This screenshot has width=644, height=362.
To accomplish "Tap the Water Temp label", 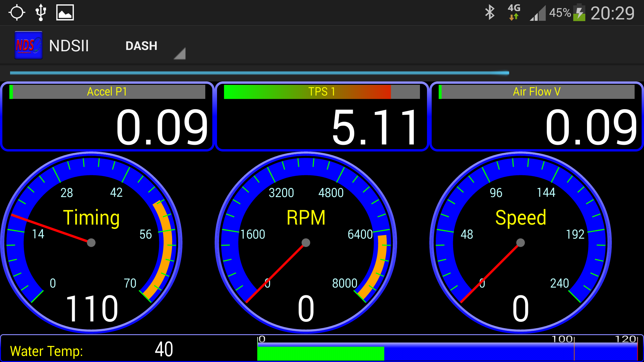I will tap(47, 351).
